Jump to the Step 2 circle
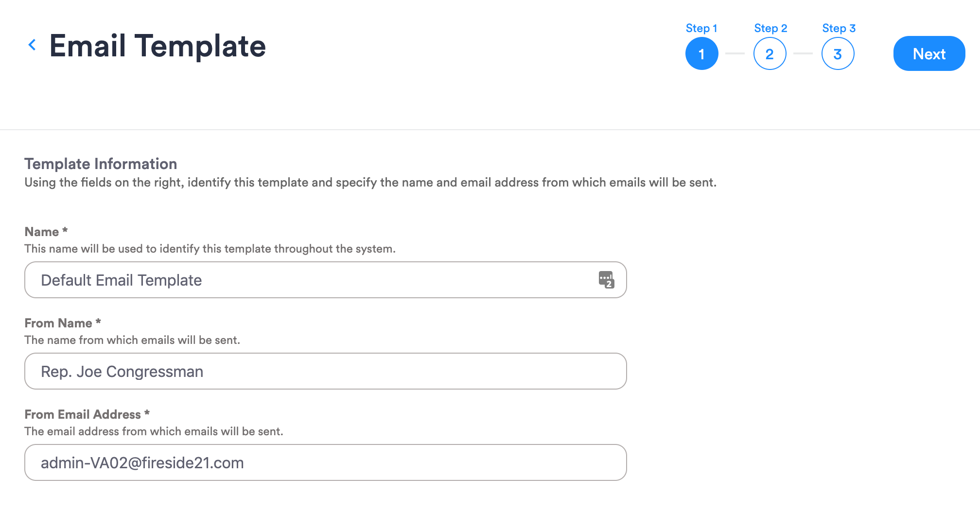Image resolution: width=980 pixels, height=511 pixels. point(770,53)
